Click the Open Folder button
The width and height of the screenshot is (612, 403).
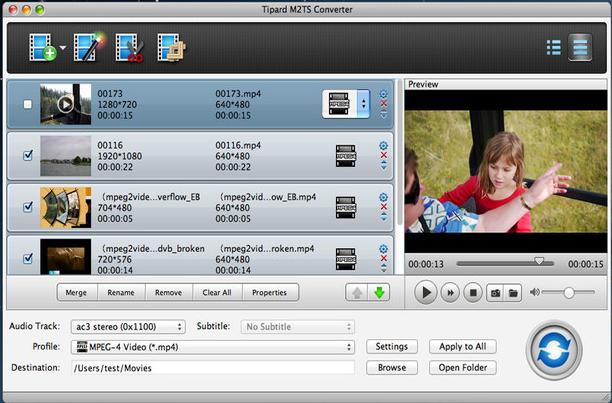click(x=463, y=367)
